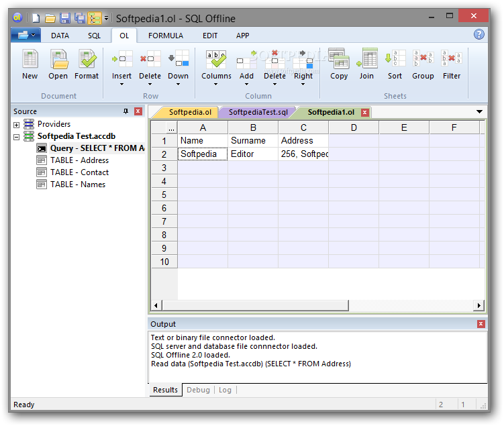Image resolution: width=504 pixels, height=426 pixels.
Task: Click the scroll left arrow of the grid
Action: click(x=156, y=305)
